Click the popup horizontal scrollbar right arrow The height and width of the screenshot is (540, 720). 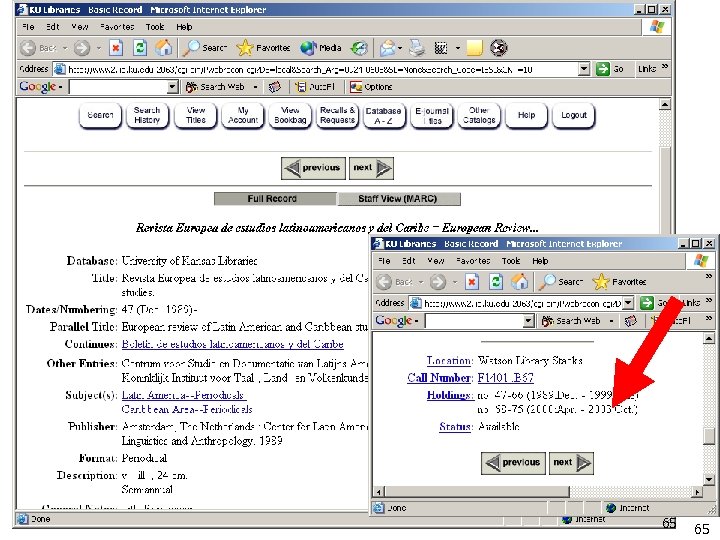[x=698, y=492]
